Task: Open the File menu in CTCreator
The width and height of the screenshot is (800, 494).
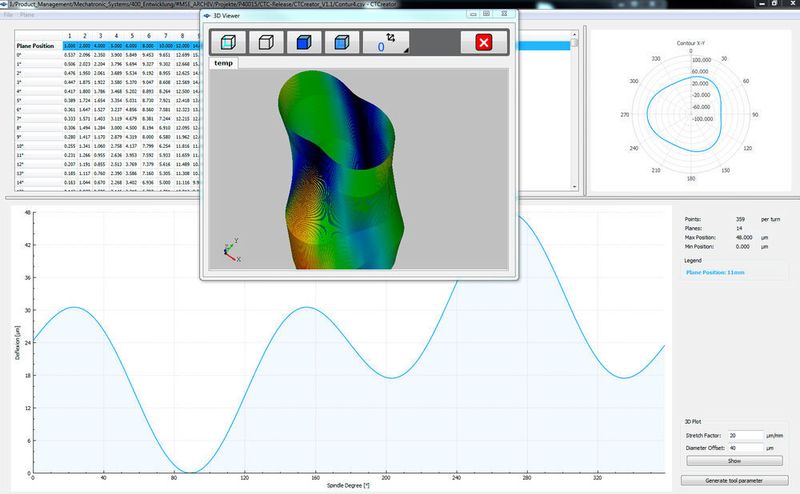Action: coord(8,15)
